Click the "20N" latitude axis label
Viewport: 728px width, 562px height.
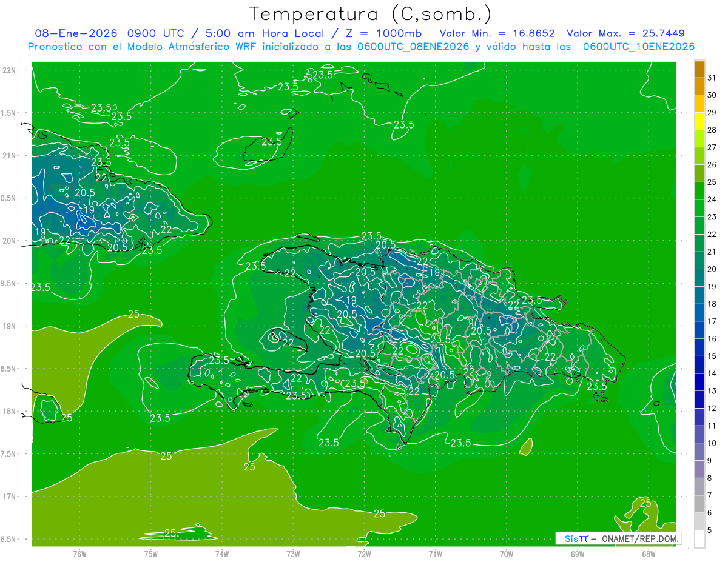pyautogui.click(x=9, y=241)
